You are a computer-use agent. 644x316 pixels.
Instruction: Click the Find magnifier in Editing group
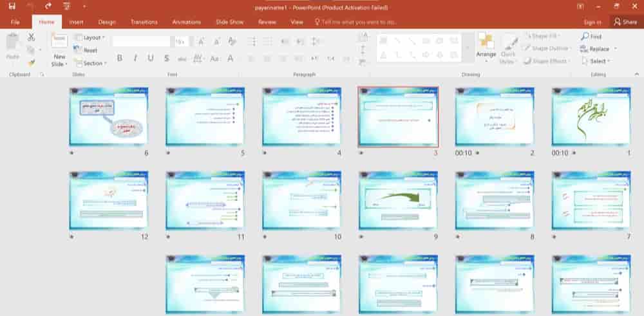591,37
